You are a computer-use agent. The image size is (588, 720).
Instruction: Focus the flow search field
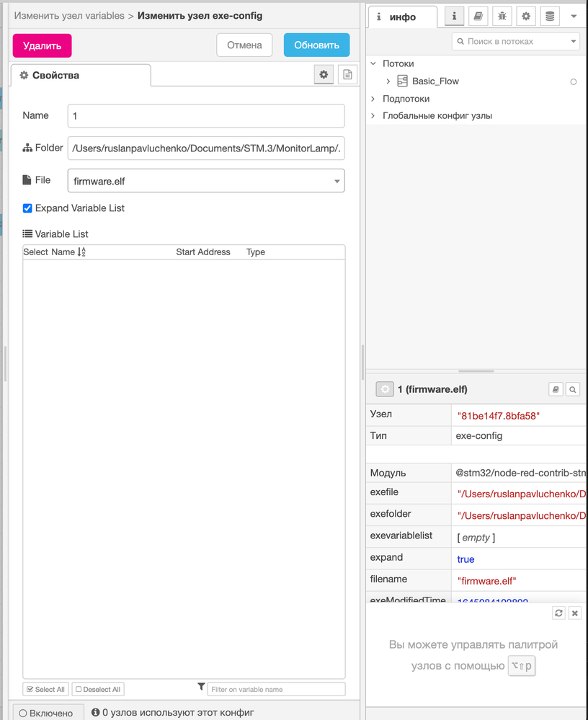pyautogui.click(x=510, y=41)
